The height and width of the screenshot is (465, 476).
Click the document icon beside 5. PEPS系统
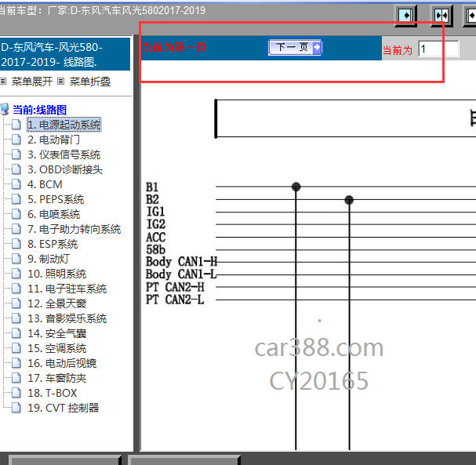(x=16, y=199)
